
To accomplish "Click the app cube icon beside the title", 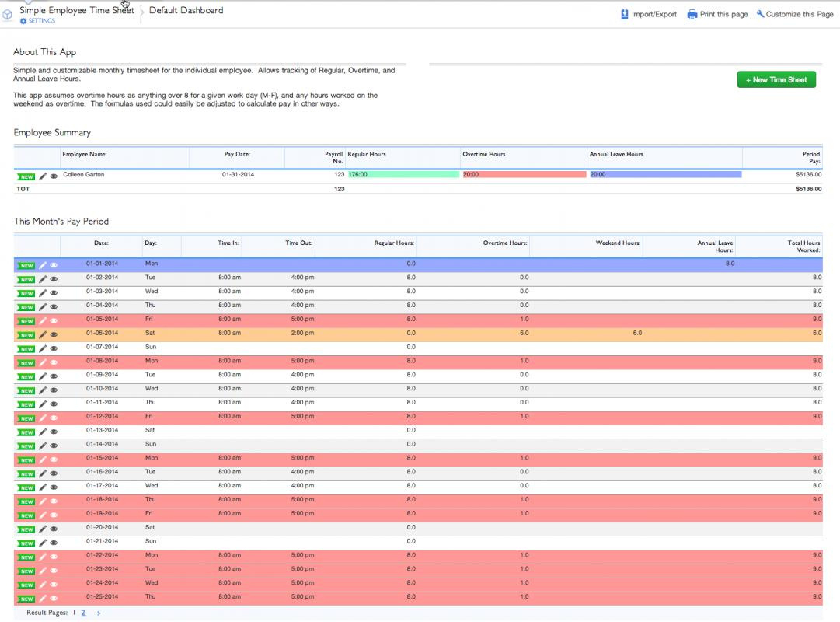I will tap(7, 14).
